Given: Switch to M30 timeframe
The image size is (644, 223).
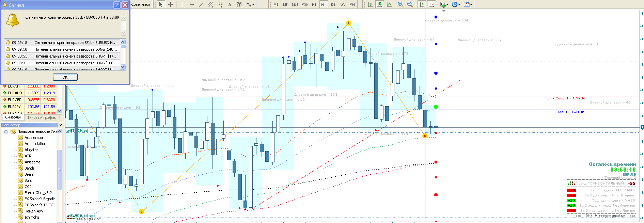Looking at the screenshot, I should [x=304, y=4].
